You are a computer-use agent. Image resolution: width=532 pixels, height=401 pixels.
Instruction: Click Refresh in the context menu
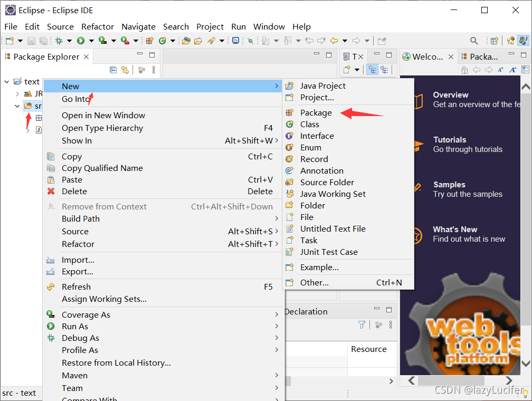[x=164, y=287]
